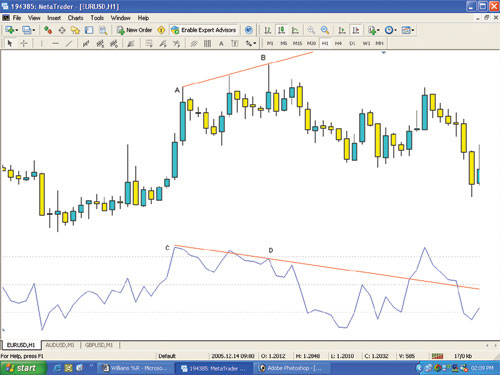Launch the Strategy Tester icon
This screenshot has width=500, height=375.
[103, 30]
